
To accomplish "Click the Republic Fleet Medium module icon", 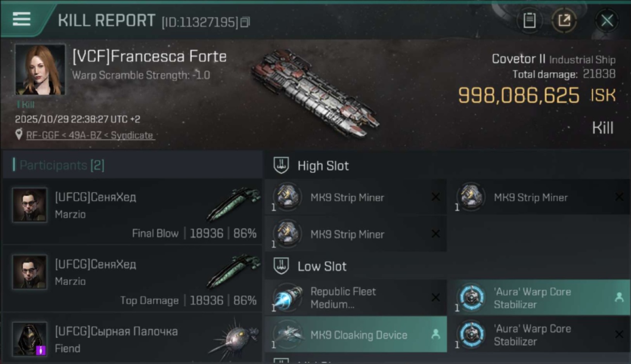I will [x=287, y=298].
